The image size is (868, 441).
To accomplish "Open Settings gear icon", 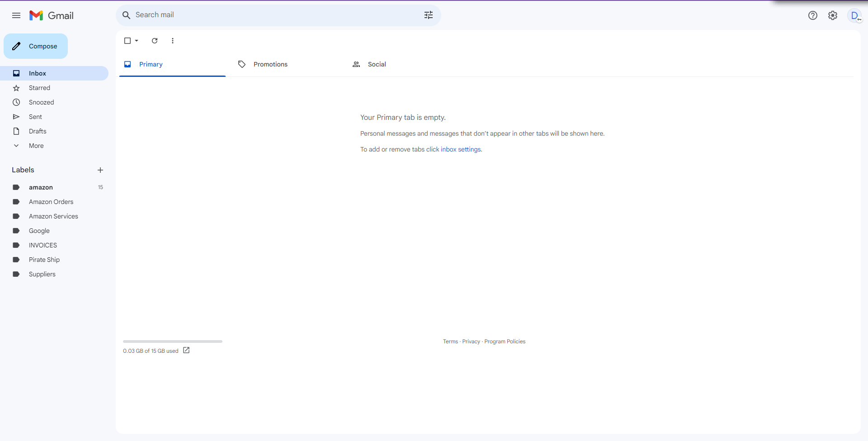I will 833,15.
